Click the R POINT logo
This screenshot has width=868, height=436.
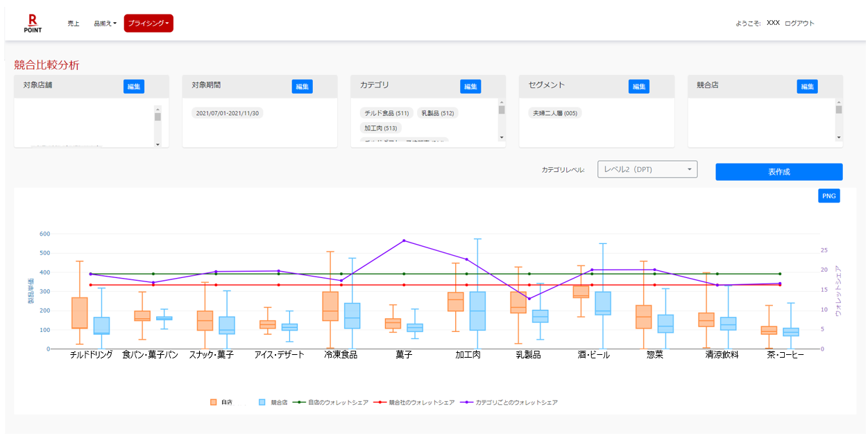(x=33, y=24)
